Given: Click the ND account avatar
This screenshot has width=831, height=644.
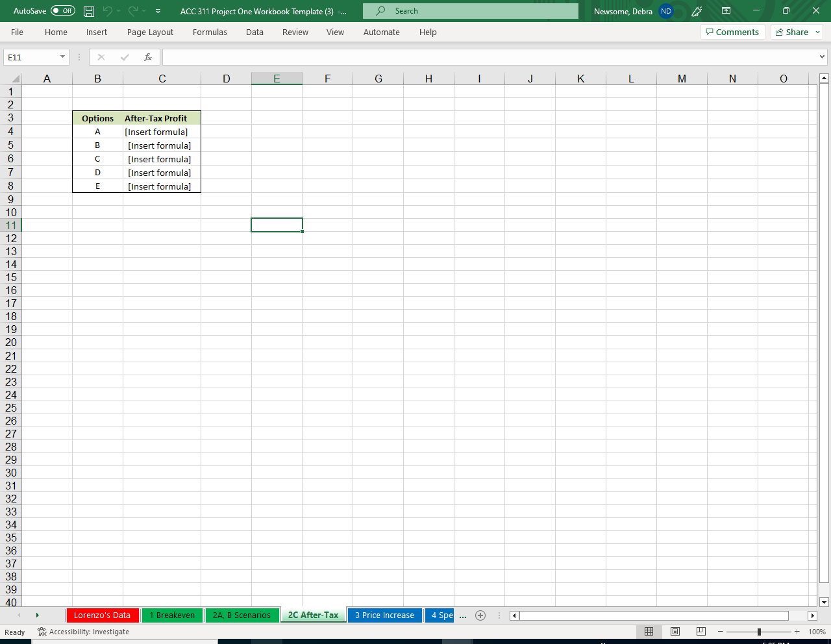Looking at the screenshot, I should (x=666, y=11).
